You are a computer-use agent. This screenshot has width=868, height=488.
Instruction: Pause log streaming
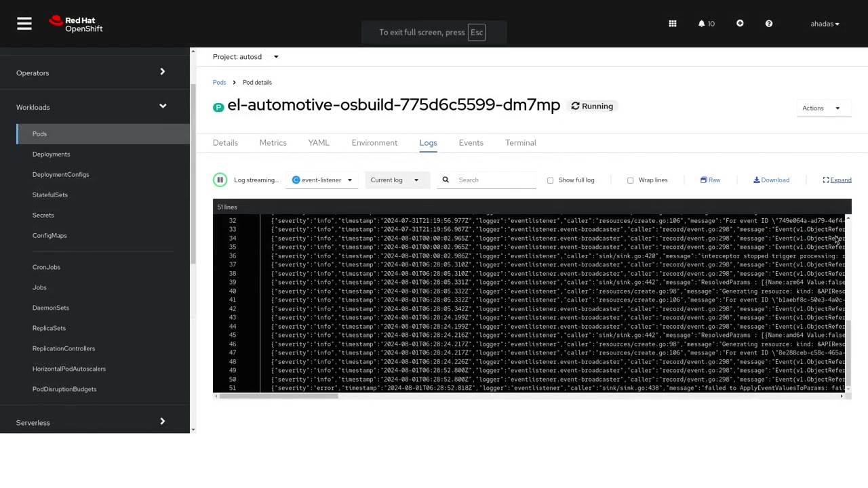click(x=220, y=180)
